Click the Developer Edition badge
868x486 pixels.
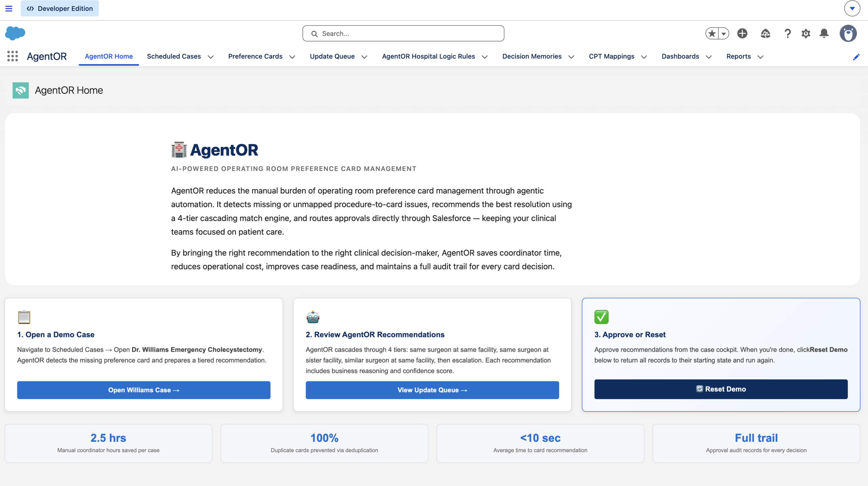60,8
